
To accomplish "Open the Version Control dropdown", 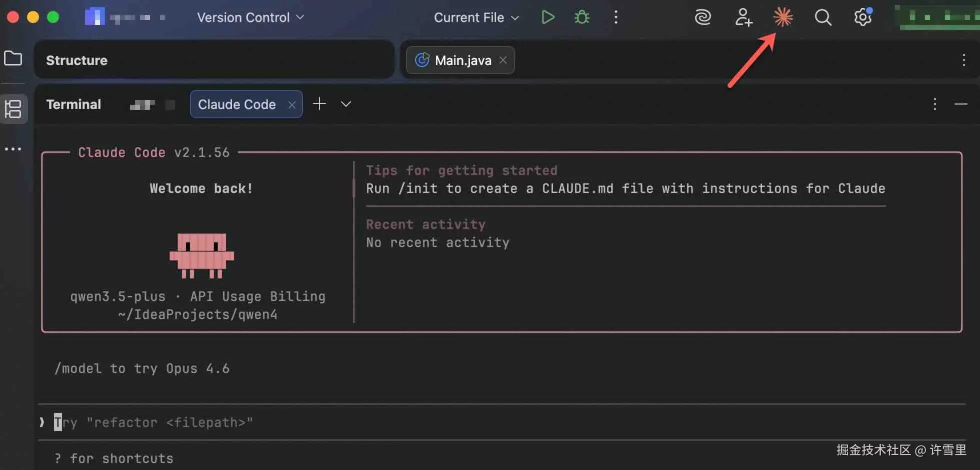I will coord(250,17).
